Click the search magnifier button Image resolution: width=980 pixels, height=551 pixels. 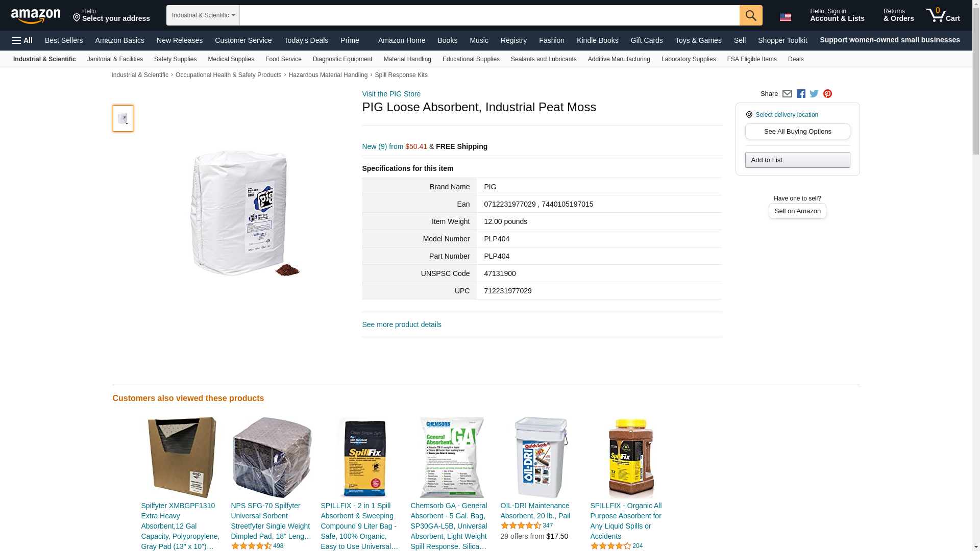[751, 15]
